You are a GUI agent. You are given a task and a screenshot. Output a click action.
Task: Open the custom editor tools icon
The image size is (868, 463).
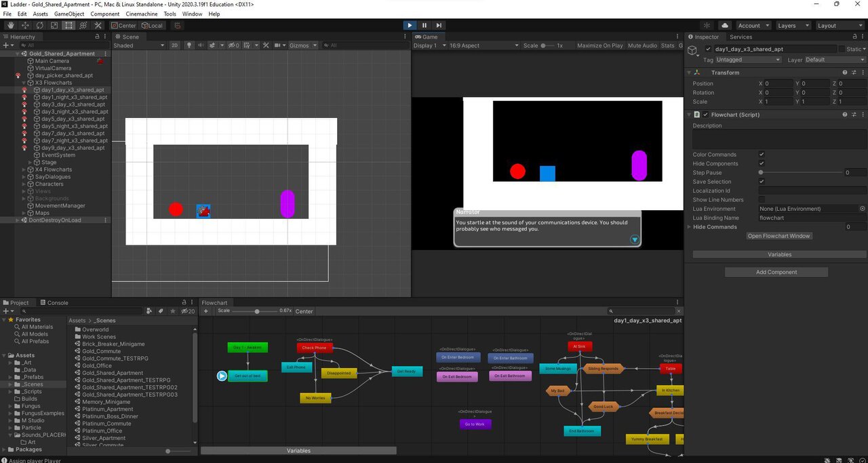pyautogui.click(x=98, y=26)
